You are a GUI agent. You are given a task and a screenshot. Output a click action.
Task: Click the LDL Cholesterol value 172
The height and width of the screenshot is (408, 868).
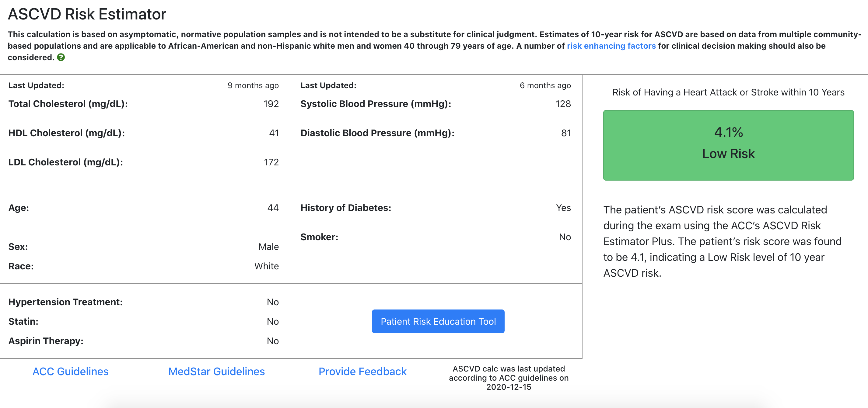271,162
